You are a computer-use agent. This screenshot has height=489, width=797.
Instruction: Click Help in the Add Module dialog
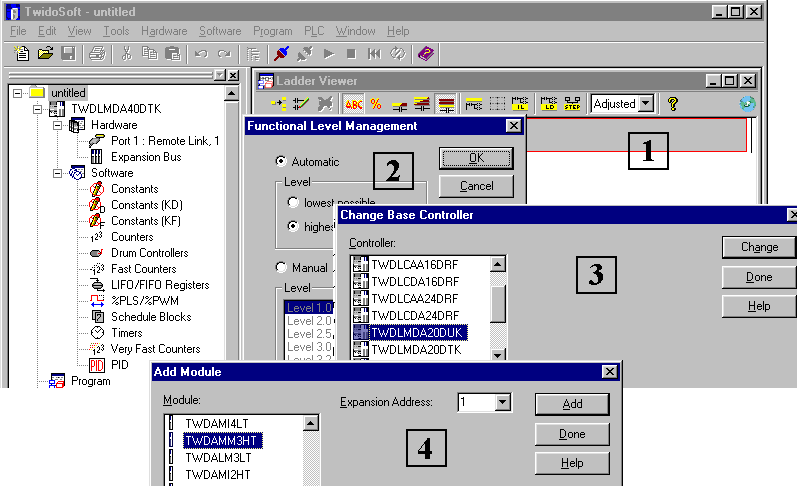click(572, 463)
